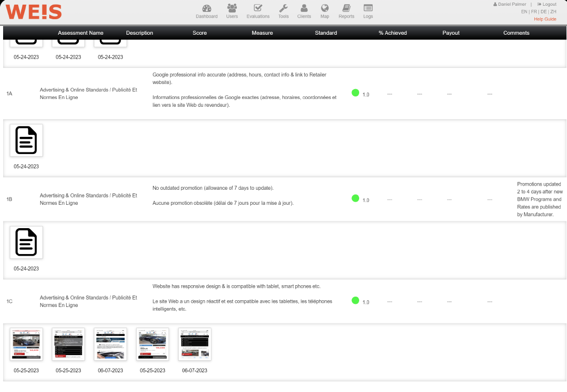
Task: Click green score indicator for item 1A
Action: click(x=355, y=93)
